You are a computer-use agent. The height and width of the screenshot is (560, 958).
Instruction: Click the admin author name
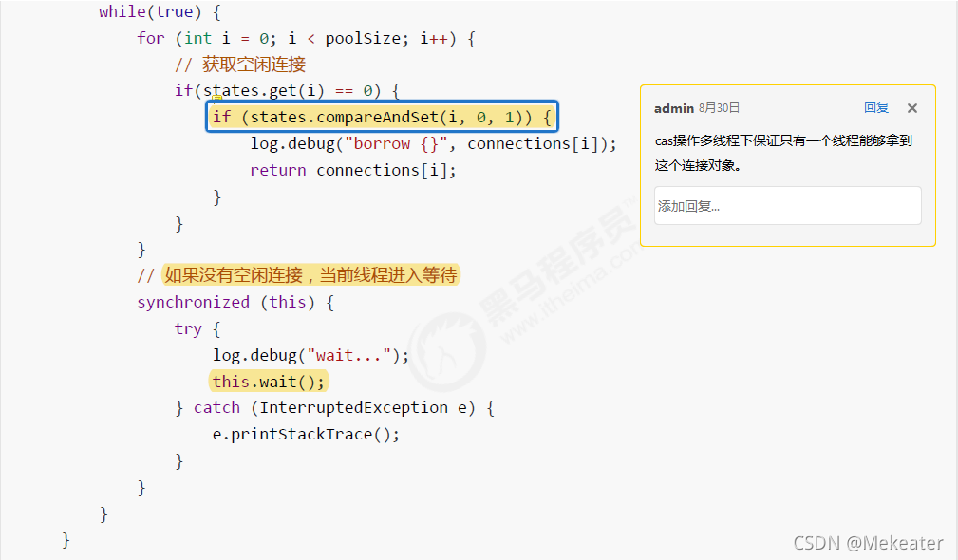674,108
